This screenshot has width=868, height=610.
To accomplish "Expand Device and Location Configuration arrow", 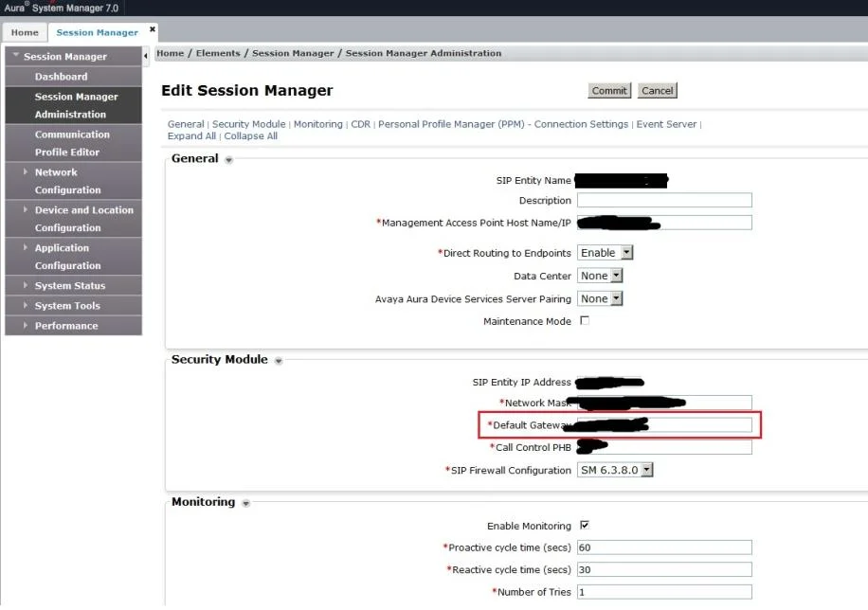I will [x=26, y=209].
